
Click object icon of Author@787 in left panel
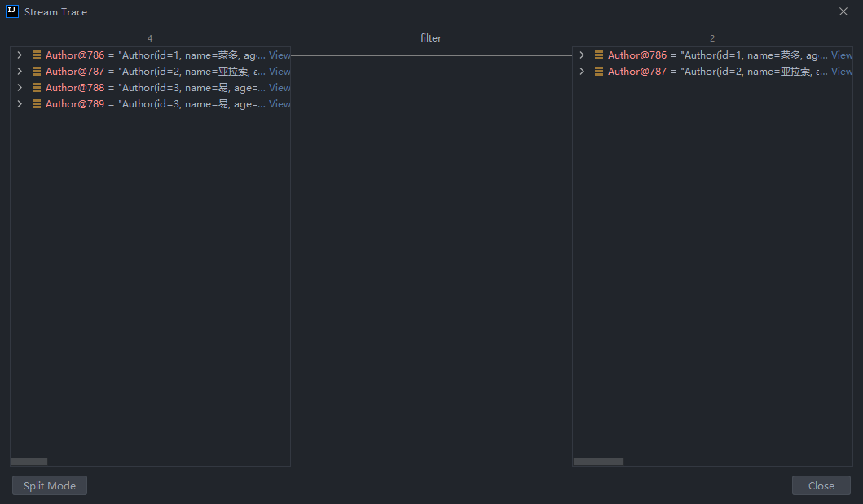click(37, 72)
